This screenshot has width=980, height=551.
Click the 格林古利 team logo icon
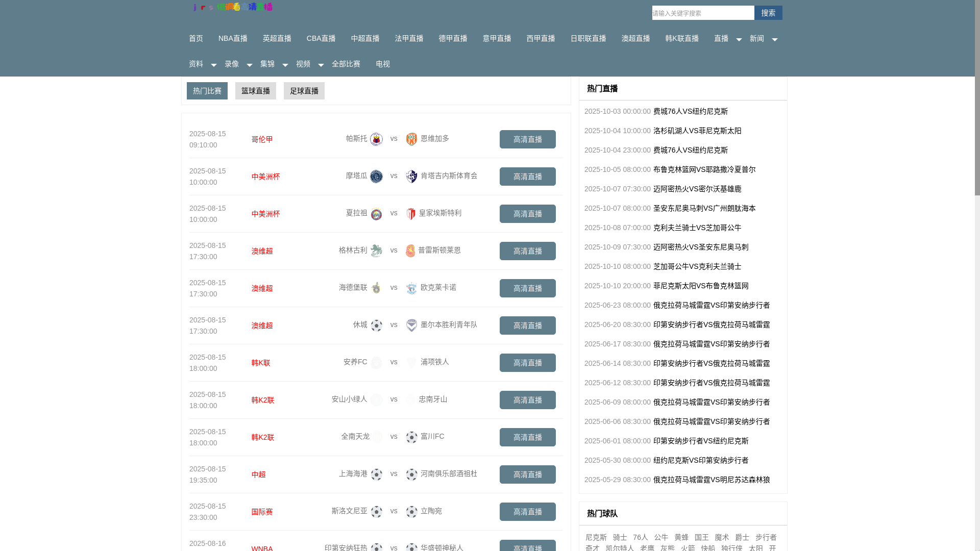[x=376, y=251]
